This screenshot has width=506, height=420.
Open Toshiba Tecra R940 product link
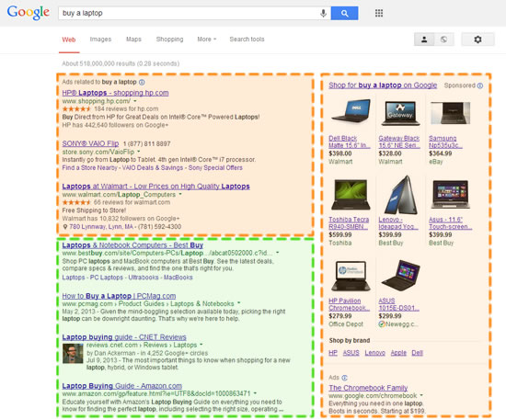(349, 223)
